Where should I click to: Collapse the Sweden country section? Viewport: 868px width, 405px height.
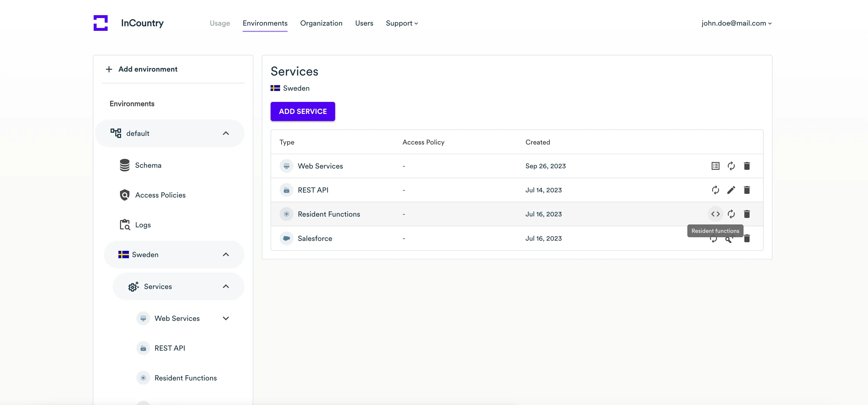coord(226,254)
